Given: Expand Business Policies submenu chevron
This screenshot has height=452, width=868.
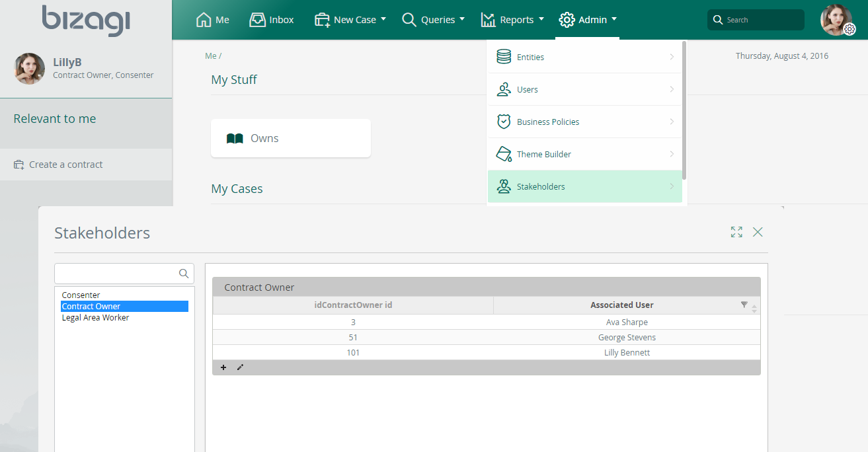Looking at the screenshot, I should 672,122.
